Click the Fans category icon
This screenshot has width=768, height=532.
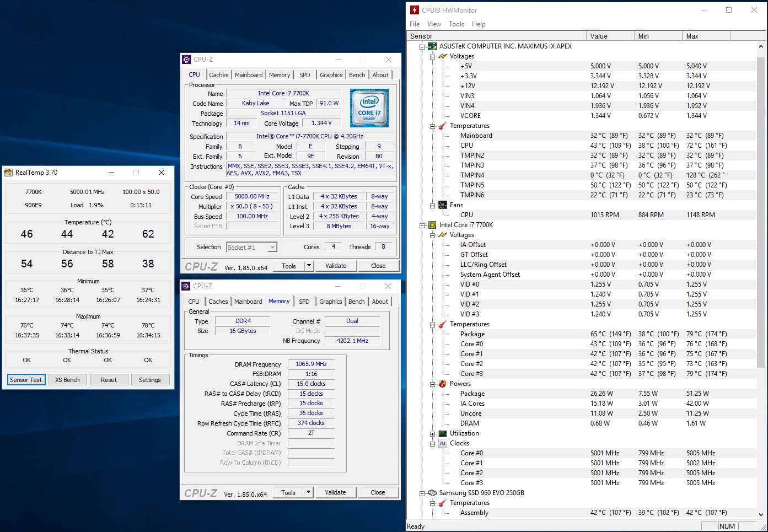pos(442,205)
